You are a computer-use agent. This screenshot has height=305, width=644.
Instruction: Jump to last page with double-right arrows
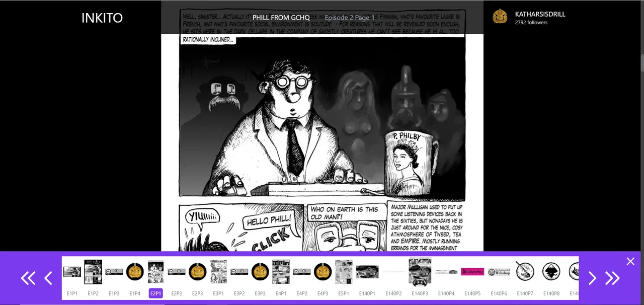point(612,278)
